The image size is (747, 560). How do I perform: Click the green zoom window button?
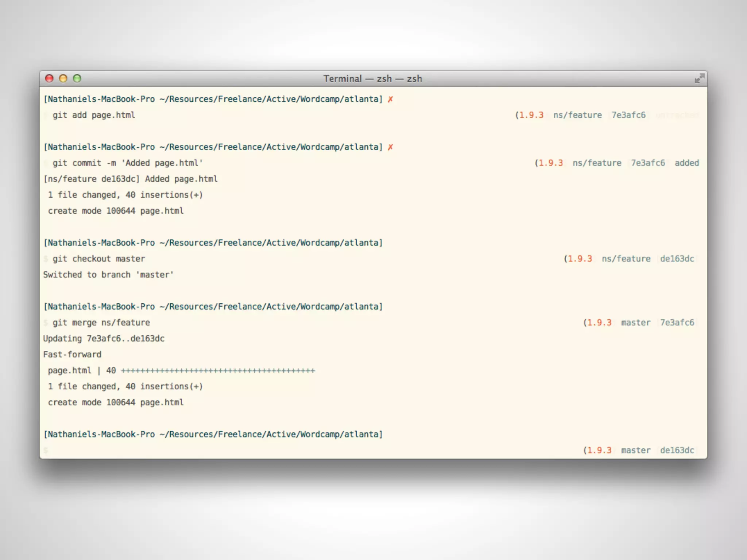(77, 78)
